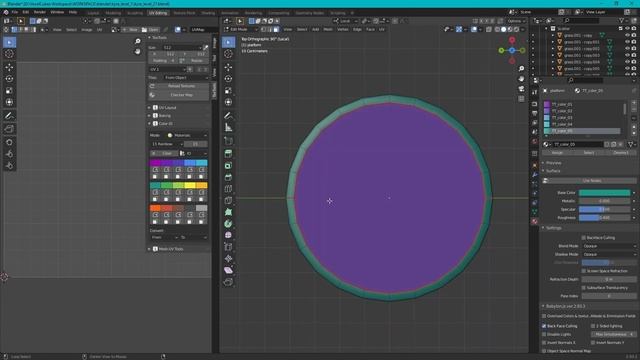Viewport: 640px width, 360px height.
Task: Open the Render menu
Action: tap(40, 12)
